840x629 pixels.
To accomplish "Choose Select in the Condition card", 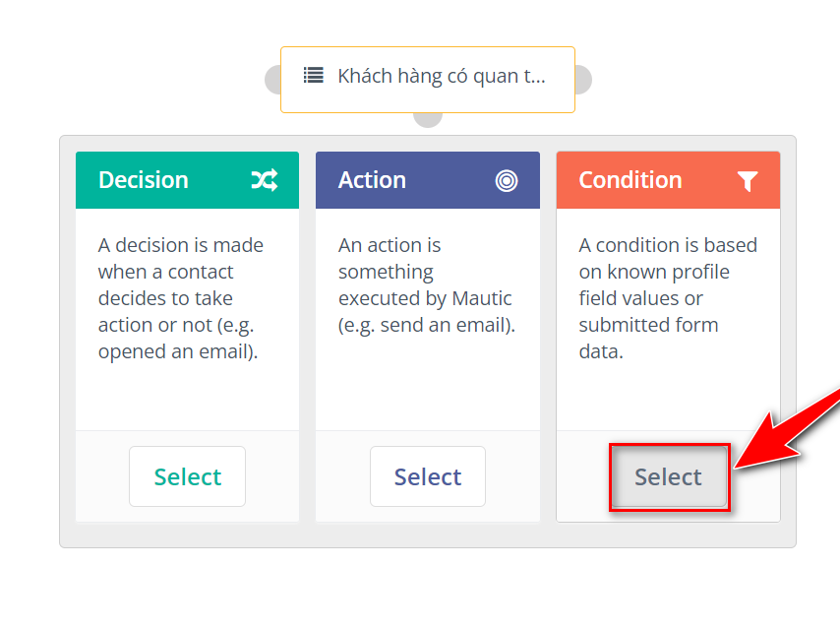I will click(x=668, y=477).
